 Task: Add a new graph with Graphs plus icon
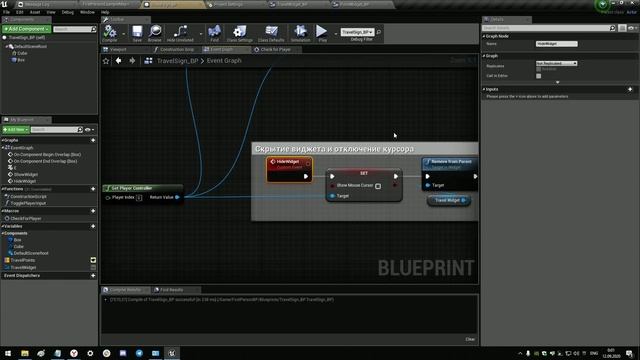pyautogui.click(x=93, y=140)
